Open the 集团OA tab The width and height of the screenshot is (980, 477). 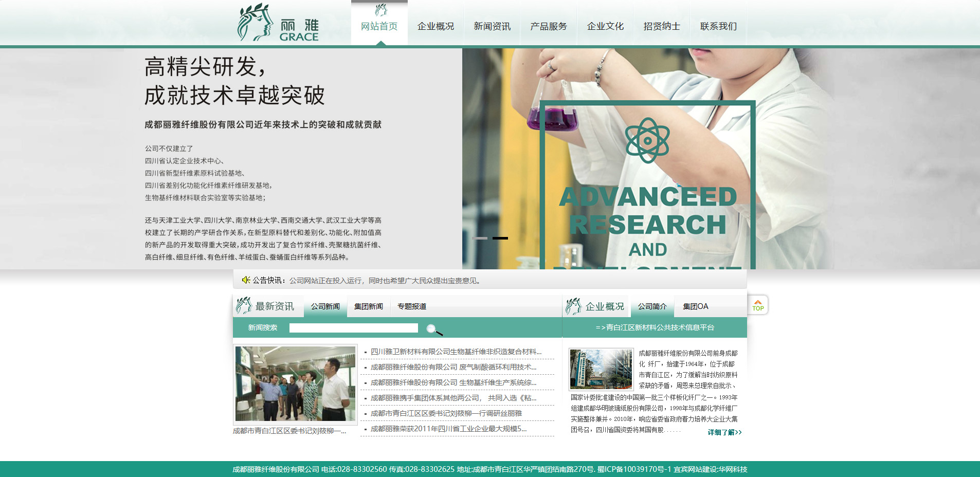click(x=695, y=306)
